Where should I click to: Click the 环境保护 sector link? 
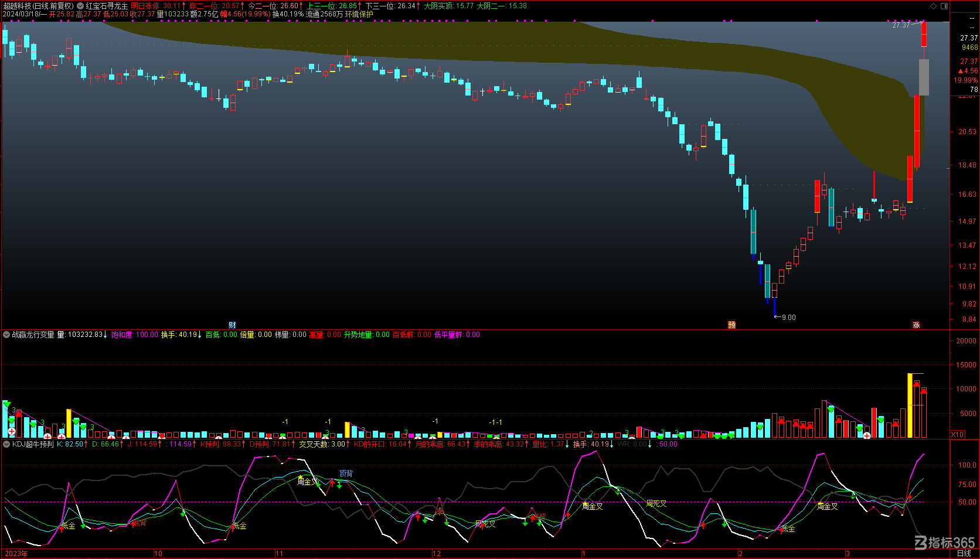click(359, 14)
